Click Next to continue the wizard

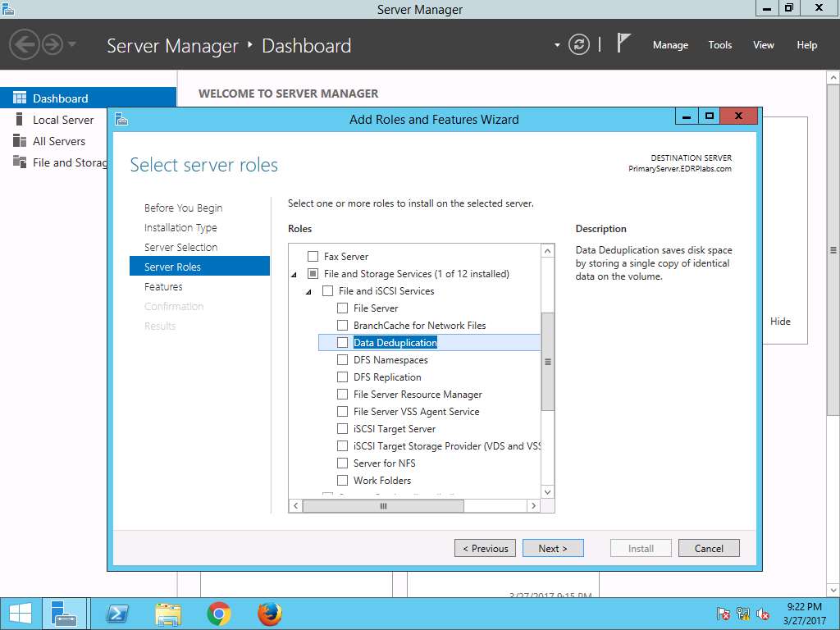pos(554,548)
